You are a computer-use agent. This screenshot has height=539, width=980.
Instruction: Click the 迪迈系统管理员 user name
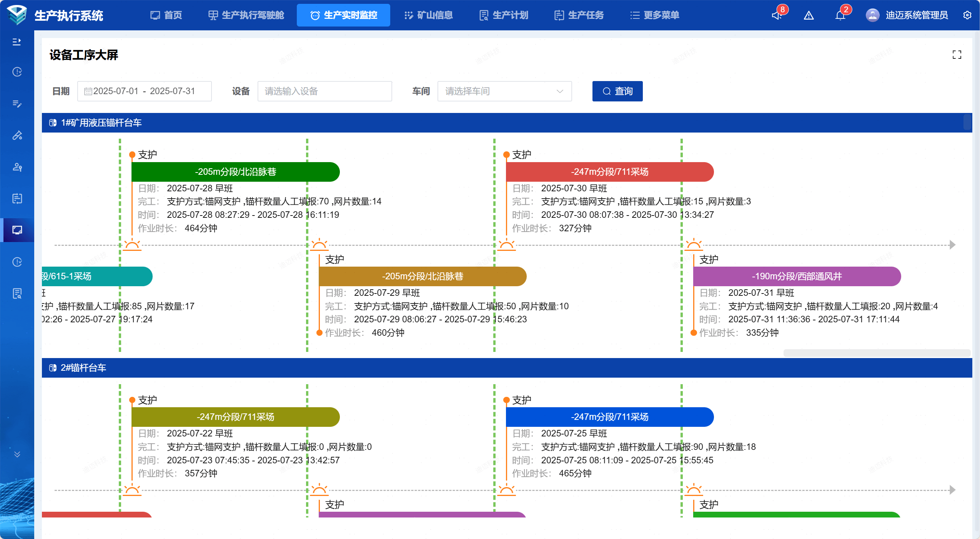(x=917, y=15)
